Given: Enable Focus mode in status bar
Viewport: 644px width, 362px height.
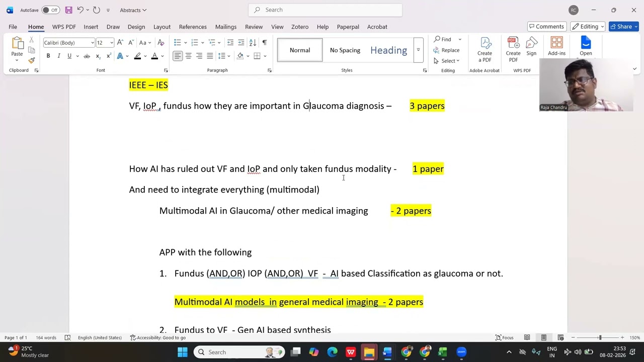Looking at the screenshot, I should (505, 338).
